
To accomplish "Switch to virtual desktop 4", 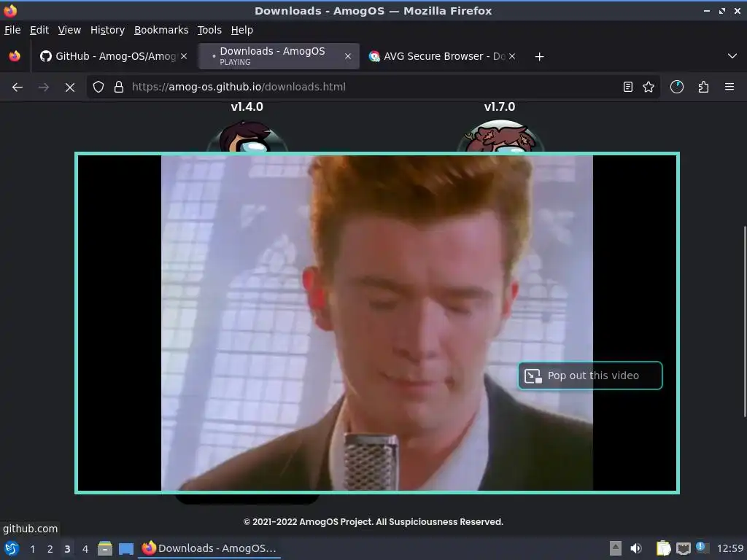I will coord(85,549).
